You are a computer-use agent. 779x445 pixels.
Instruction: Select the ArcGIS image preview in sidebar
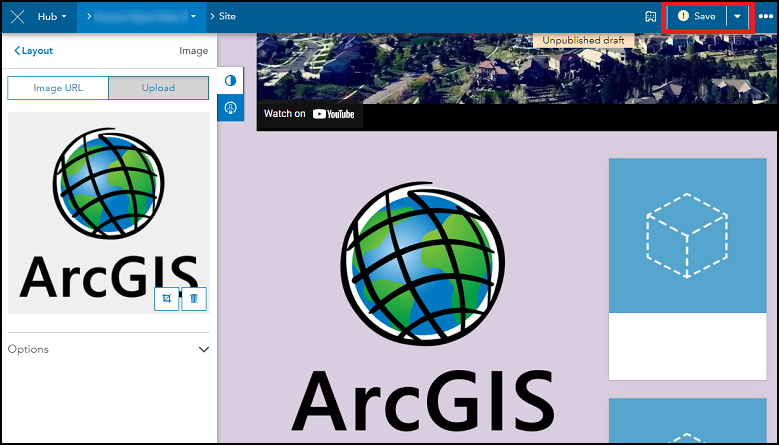pos(108,213)
